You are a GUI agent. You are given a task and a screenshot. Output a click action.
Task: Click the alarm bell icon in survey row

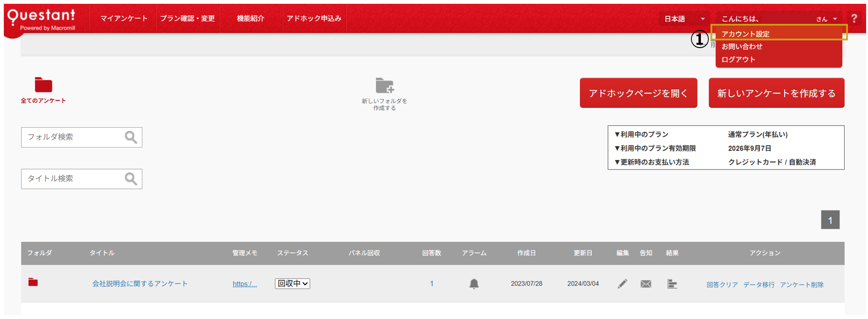point(474,284)
